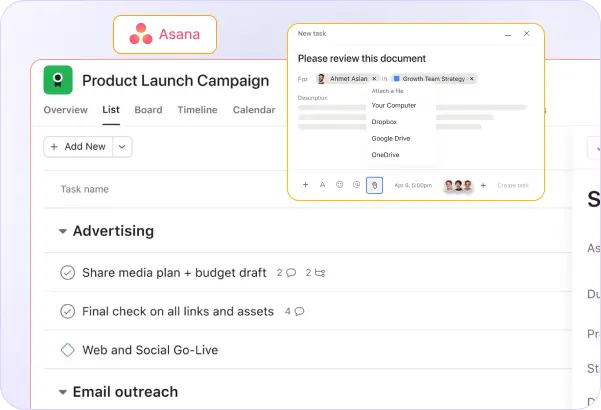Open the Share media plan + budget draft task
Image resolution: width=601 pixels, height=410 pixels.
click(x=174, y=273)
